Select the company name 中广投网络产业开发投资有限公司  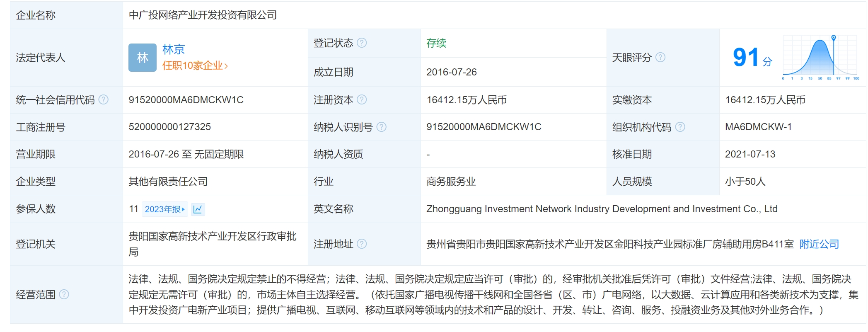203,15
